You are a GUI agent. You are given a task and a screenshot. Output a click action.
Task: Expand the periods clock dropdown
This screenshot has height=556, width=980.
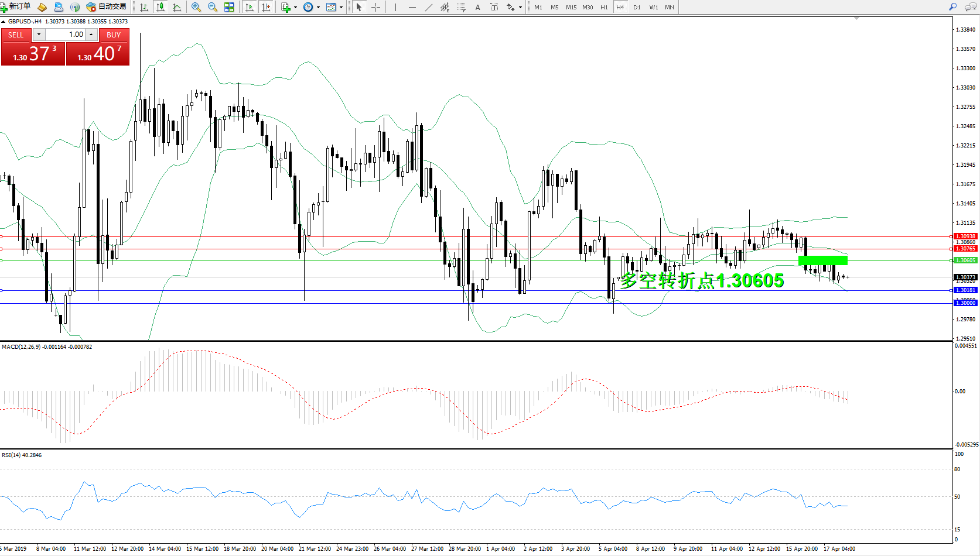point(318,7)
